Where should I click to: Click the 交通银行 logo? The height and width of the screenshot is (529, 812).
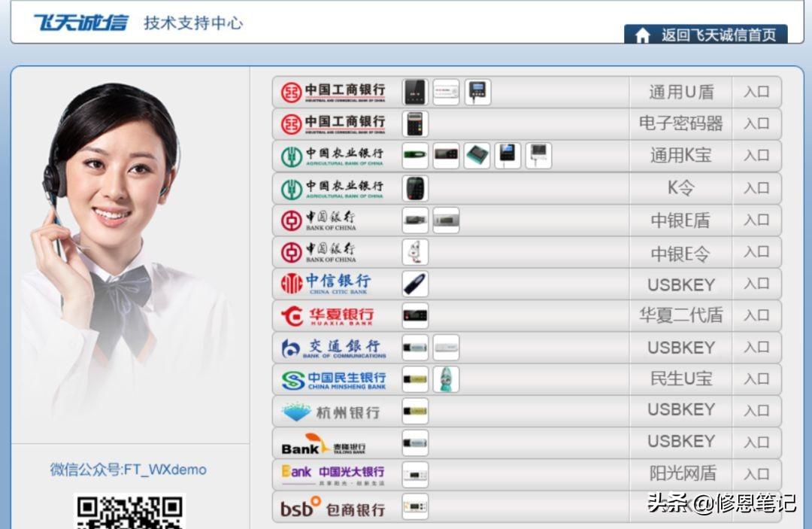pyautogui.click(x=331, y=347)
